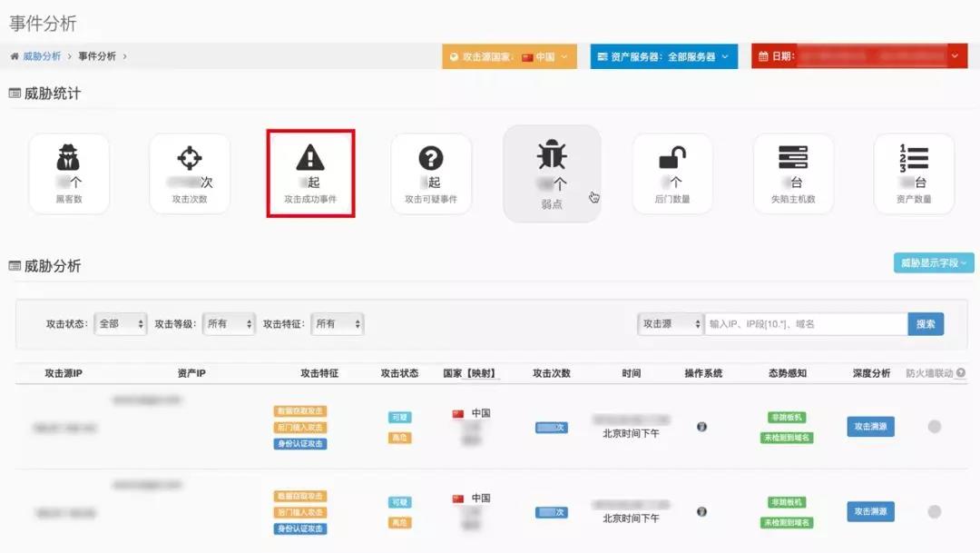
Task: Open the 攻击次数 crosshair card
Action: pos(190,173)
